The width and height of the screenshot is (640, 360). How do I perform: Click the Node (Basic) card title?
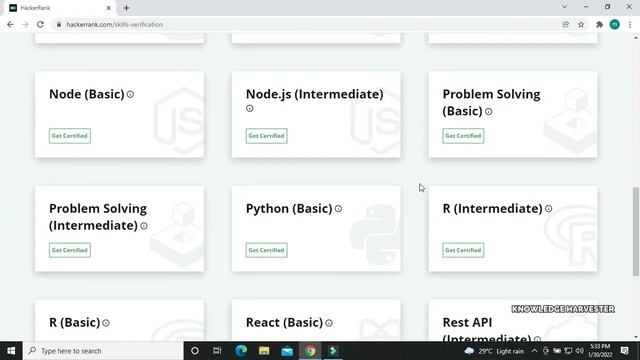click(x=87, y=94)
